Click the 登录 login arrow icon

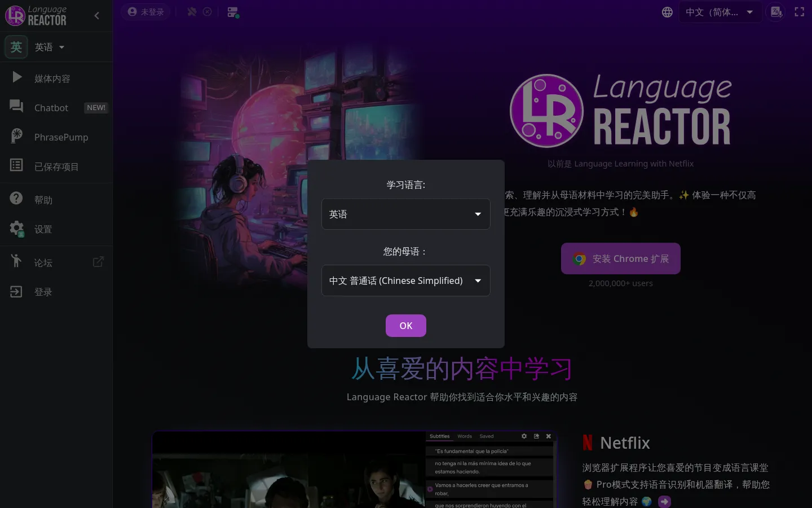pyautogui.click(x=16, y=292)
